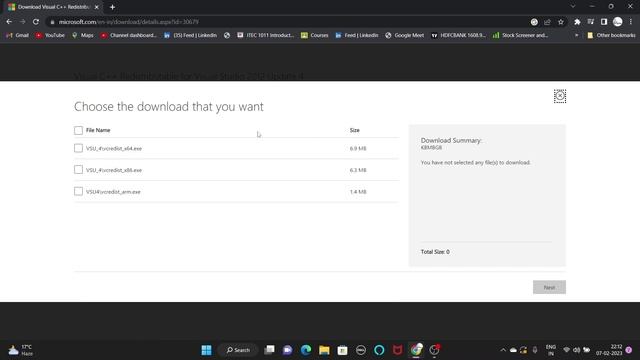Check the VSU4\vcredist_arm.exe file box
The height and width of the screenshot is (360, 640).
[78, 191]
